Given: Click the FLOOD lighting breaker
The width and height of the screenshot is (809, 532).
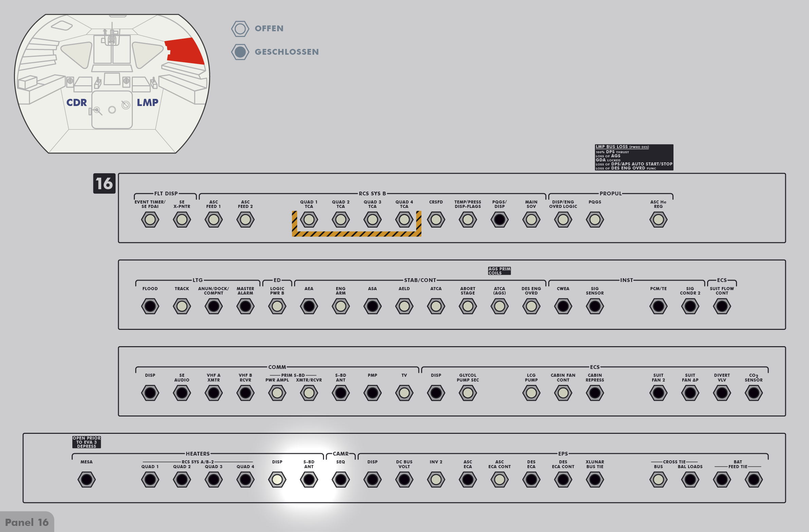Looking at the screenshot, I should [x=150, y=306].
